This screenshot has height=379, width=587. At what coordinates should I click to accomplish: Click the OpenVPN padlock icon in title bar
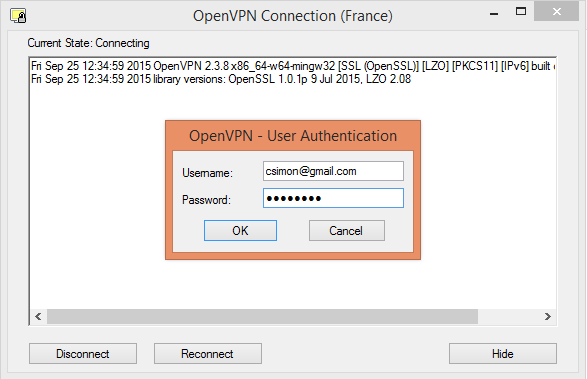tap(18, 16)
